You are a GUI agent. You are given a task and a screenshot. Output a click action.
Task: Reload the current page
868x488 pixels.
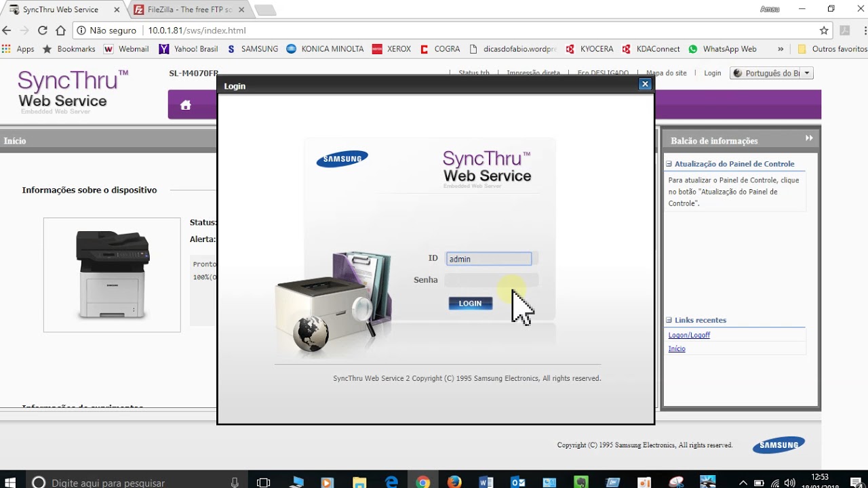42,30
